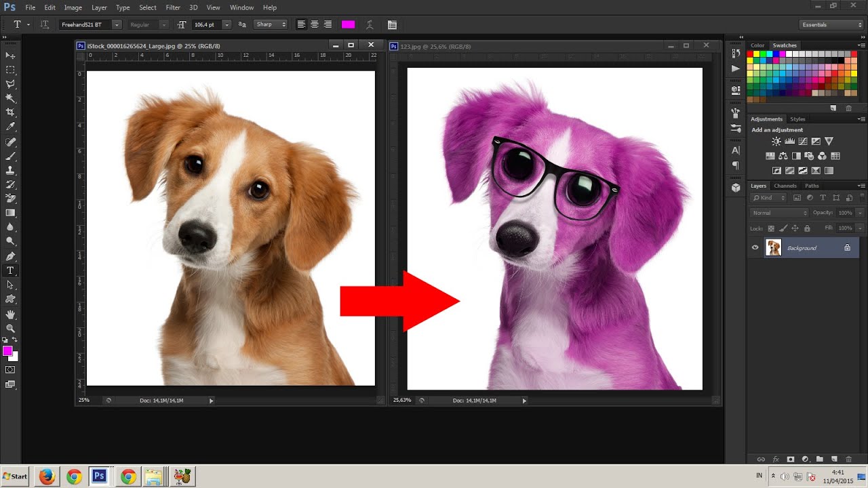The image size is (868, 488).
Task: Open the Window menu
Action: [241, 7]
